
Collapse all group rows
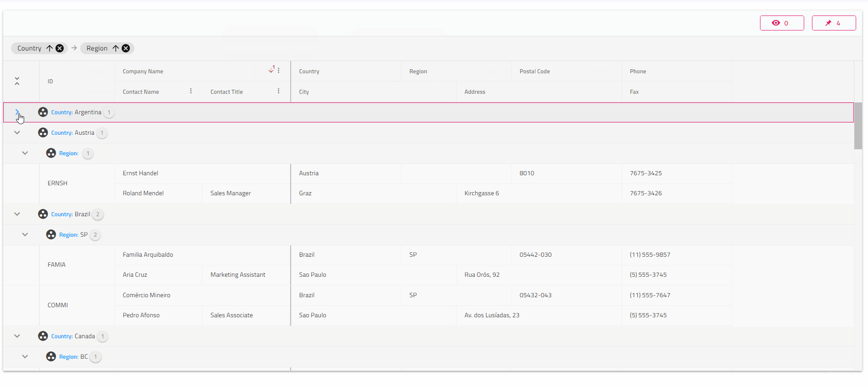17,81
